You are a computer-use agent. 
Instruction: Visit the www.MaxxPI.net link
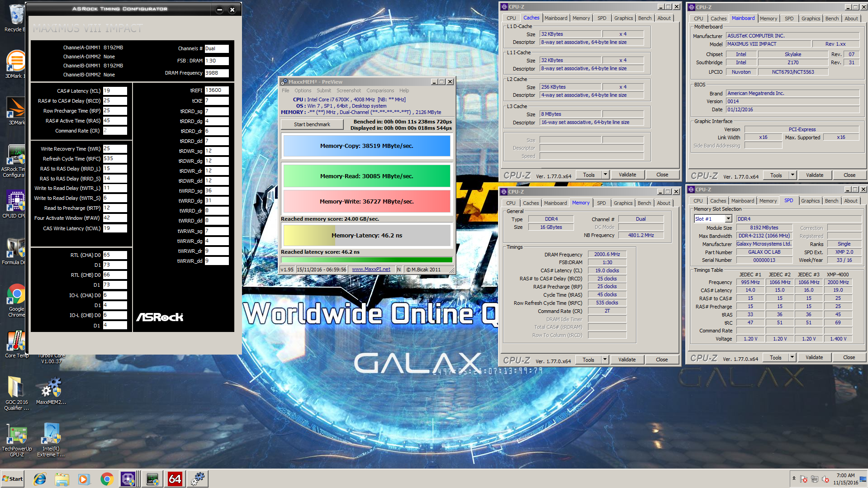[x=371, y=269]
